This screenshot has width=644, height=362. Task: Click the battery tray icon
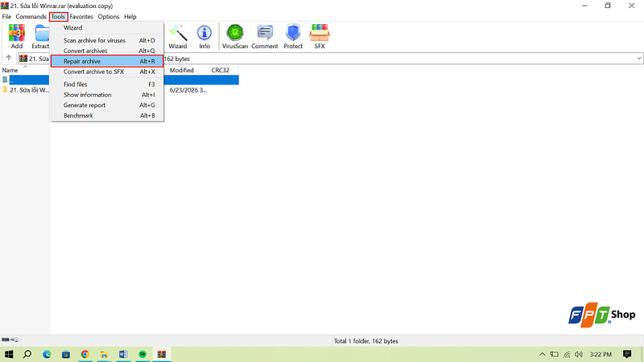(x=555, y=354)
